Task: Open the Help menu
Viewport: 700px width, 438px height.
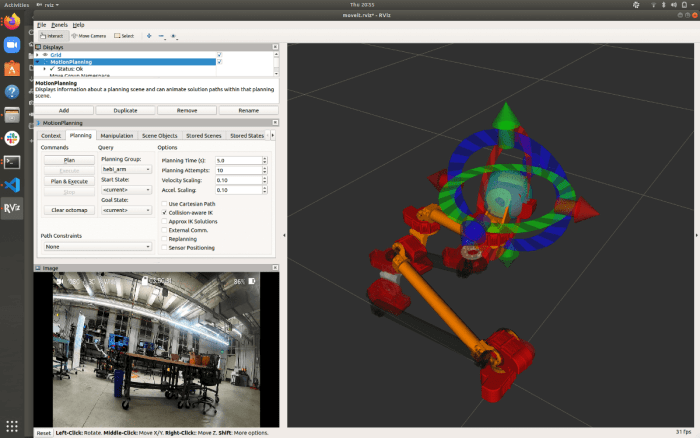Action: [79, 25]
